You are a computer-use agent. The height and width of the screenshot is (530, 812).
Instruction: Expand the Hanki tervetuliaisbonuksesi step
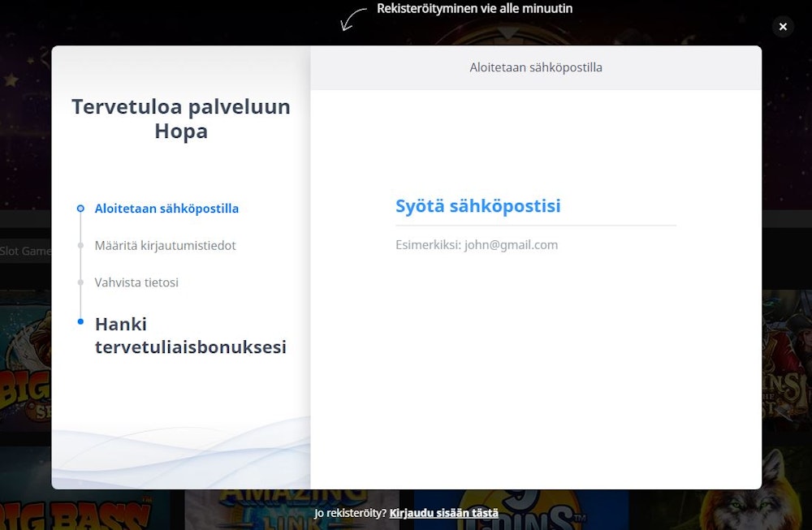pyautogui.click(x=190, y=335)
